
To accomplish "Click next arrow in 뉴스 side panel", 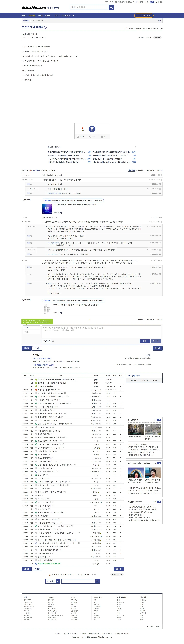I will click(x=160, y=463).
